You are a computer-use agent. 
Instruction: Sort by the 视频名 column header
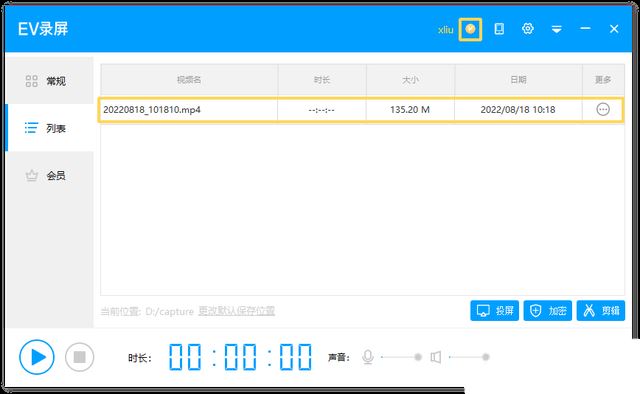tap(189, 80)
